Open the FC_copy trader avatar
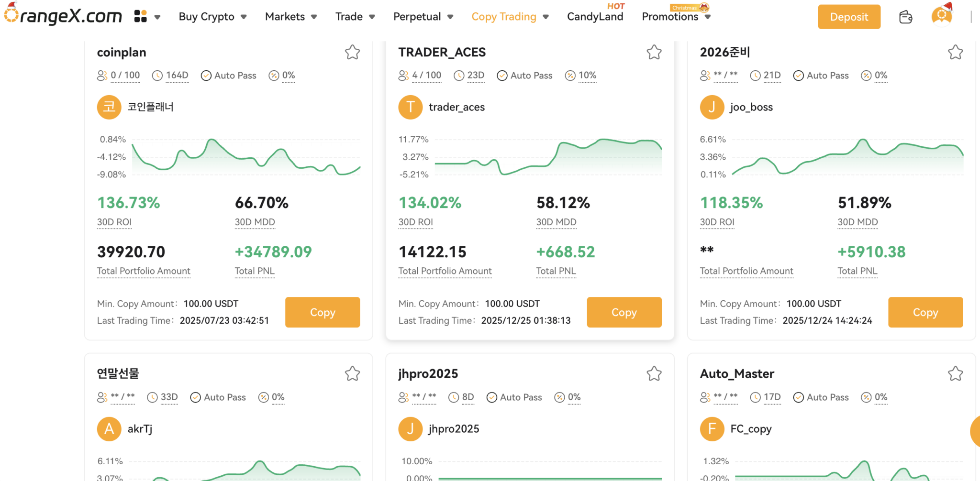The width and height of the screenshot is (980, 481). 712,429
